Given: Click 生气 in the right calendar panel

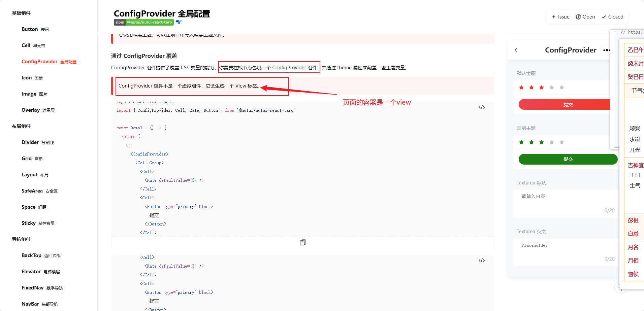Looking at the screenshot, I should (635, 185).
